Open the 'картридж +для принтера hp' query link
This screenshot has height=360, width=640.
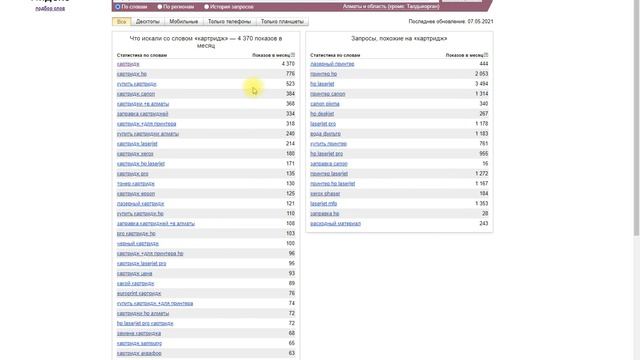(150, 253)
